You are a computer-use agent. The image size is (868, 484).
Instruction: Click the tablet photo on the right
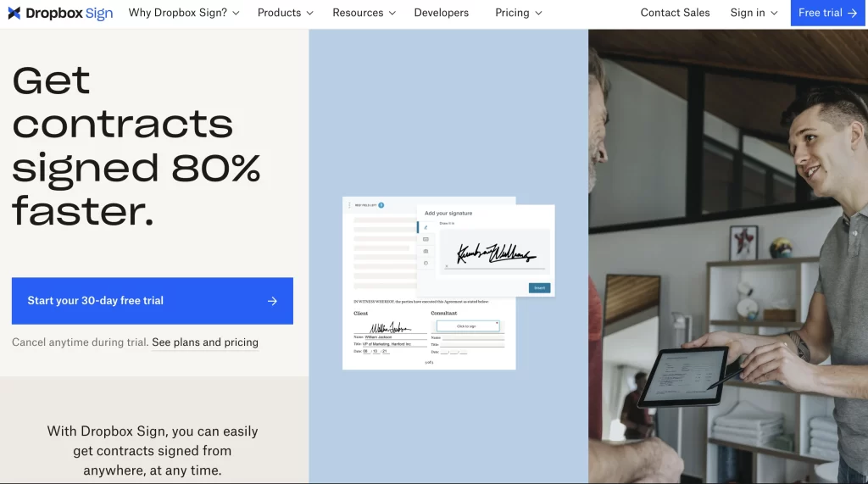[x=685, y=376]
